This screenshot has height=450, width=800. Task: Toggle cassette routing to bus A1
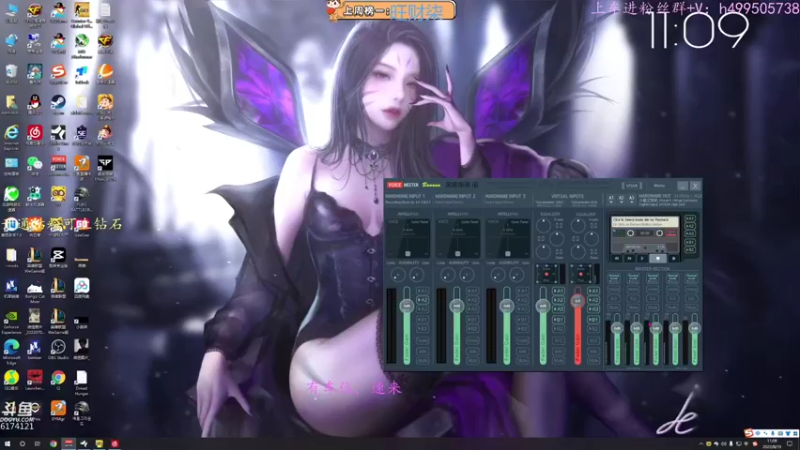coord(690,218)
